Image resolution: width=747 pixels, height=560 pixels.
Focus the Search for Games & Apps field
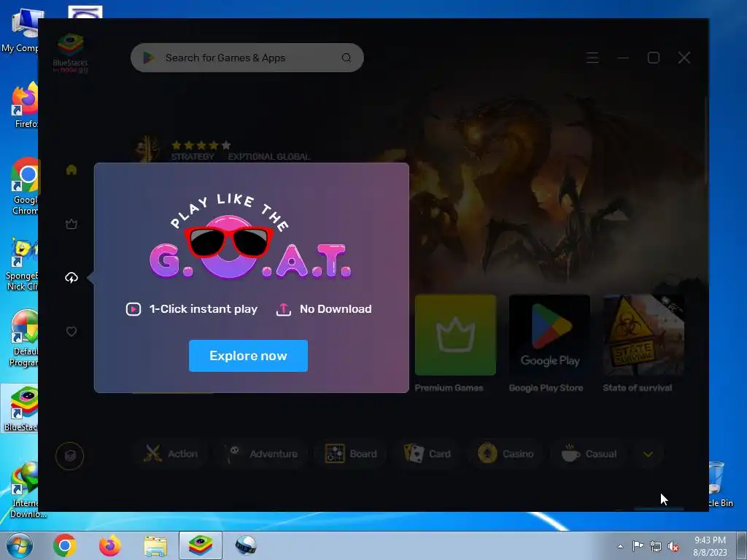click(247, 58)
